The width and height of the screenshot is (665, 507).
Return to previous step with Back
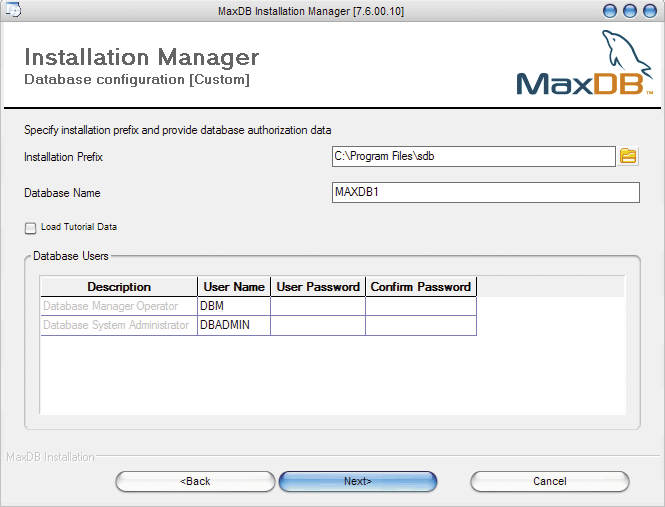pos(195,482)
